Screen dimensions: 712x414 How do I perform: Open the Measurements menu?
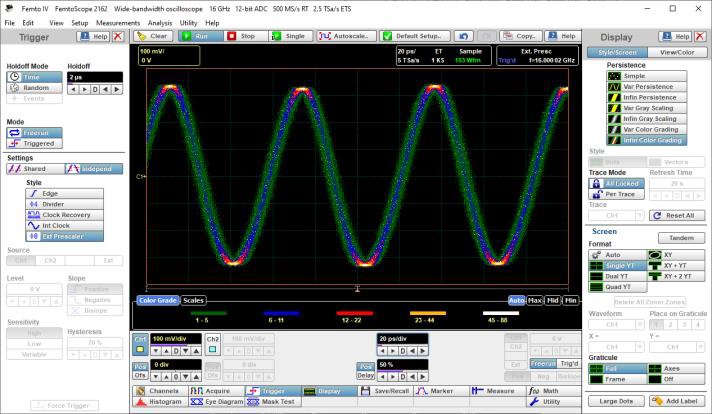[118, 22]
